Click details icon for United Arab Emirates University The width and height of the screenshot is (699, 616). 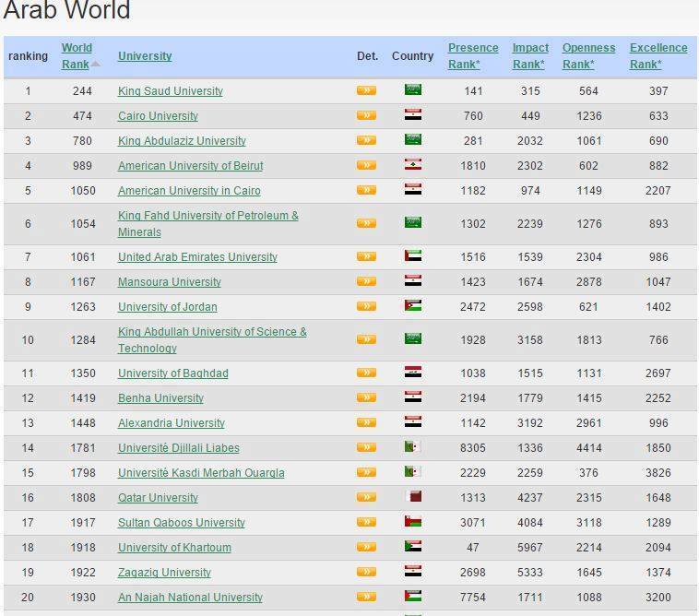point(366,256)
